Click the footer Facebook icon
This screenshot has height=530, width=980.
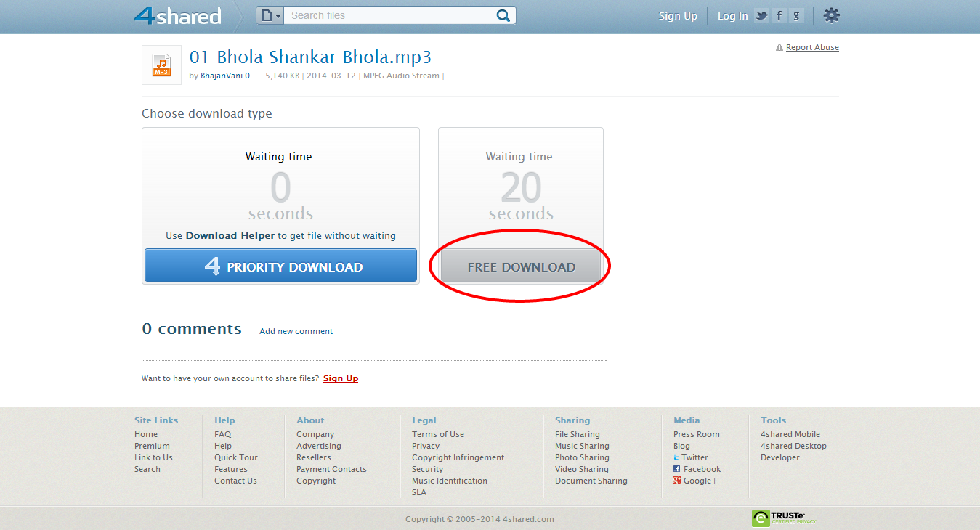coord(677,469)
